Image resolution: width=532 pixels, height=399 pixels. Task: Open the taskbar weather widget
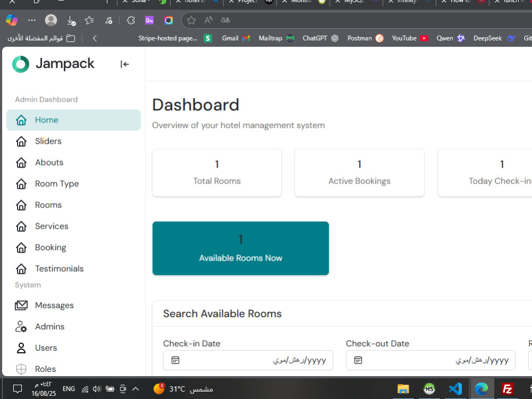(x=183, y=389)
